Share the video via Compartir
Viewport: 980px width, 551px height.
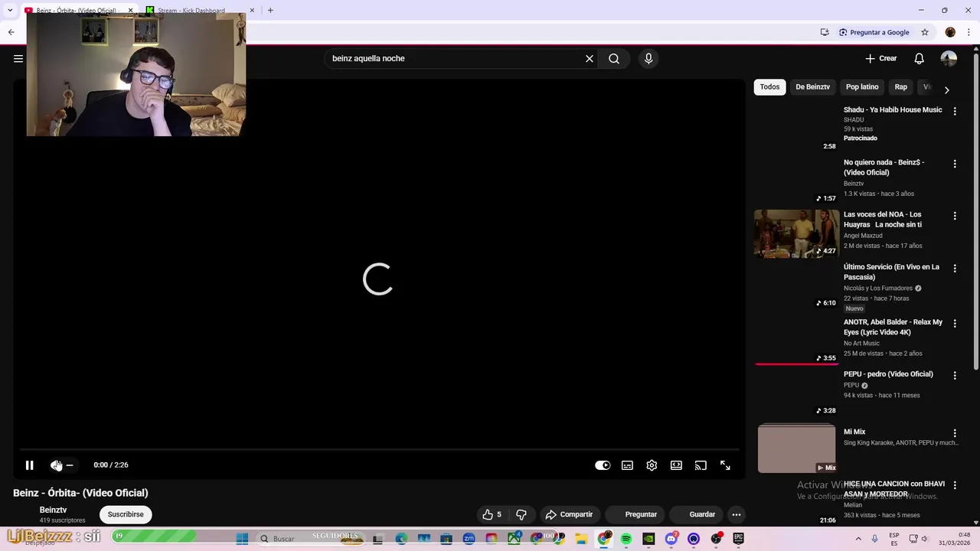pyautogui.click(x=569, y=514)
